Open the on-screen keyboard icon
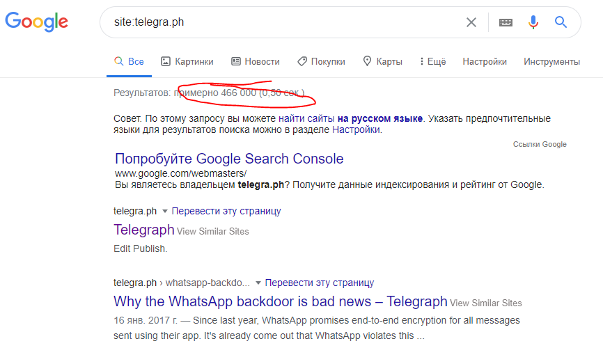This screenshot has height=364, width=603. [506, 22]
